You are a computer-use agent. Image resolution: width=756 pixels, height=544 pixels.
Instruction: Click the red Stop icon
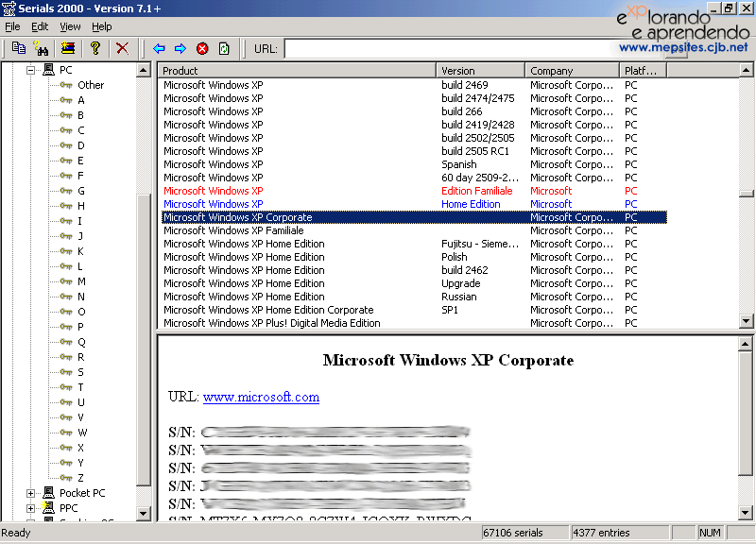point(202,49)
